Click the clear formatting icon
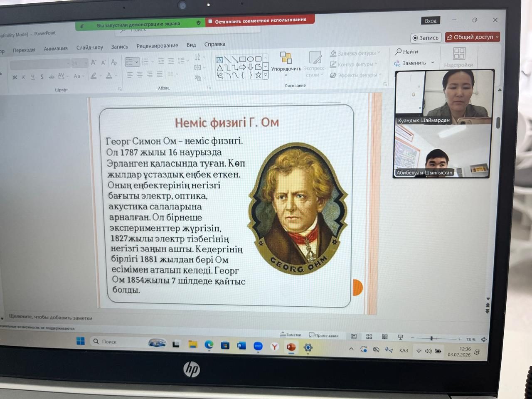The image size is (532, 399). pos(114,62)
